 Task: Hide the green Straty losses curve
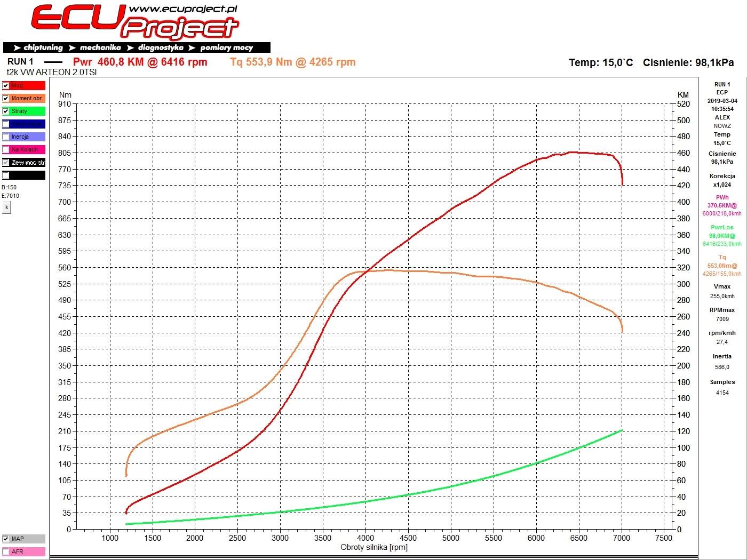(x=6, y=111)
